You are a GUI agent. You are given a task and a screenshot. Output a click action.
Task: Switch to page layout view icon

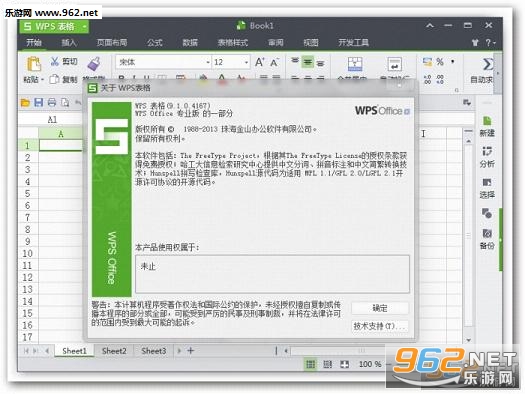coord(328,364)
